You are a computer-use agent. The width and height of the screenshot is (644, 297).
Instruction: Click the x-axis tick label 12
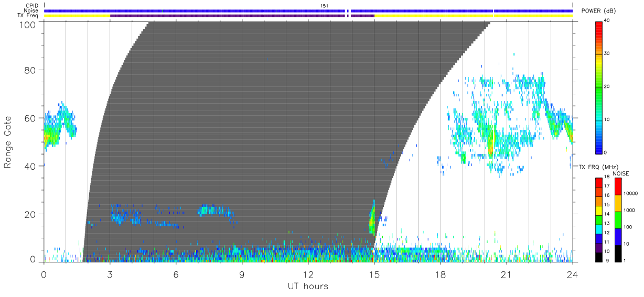(308, 274)
